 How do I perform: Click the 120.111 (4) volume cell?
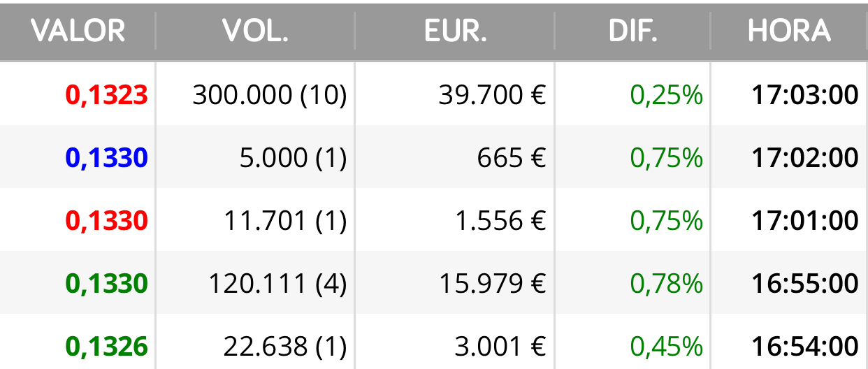coord(277,284)
